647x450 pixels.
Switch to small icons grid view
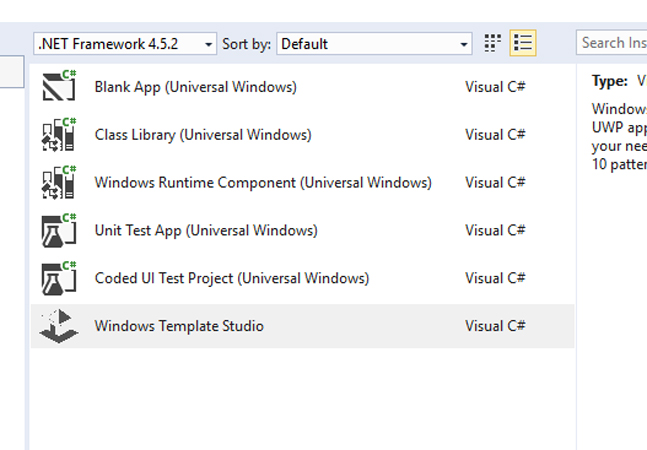[x=492, y=43]
